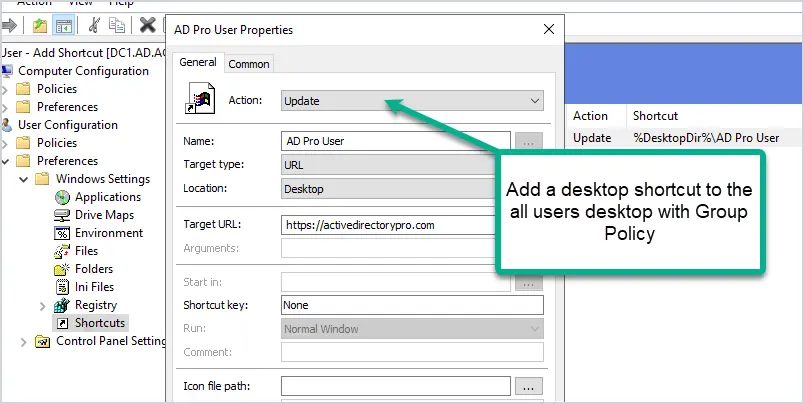Select the Shortcuts tree item
Image resolution: width=804 pixels, height=404 pixels.
click(x=100, y=322)
